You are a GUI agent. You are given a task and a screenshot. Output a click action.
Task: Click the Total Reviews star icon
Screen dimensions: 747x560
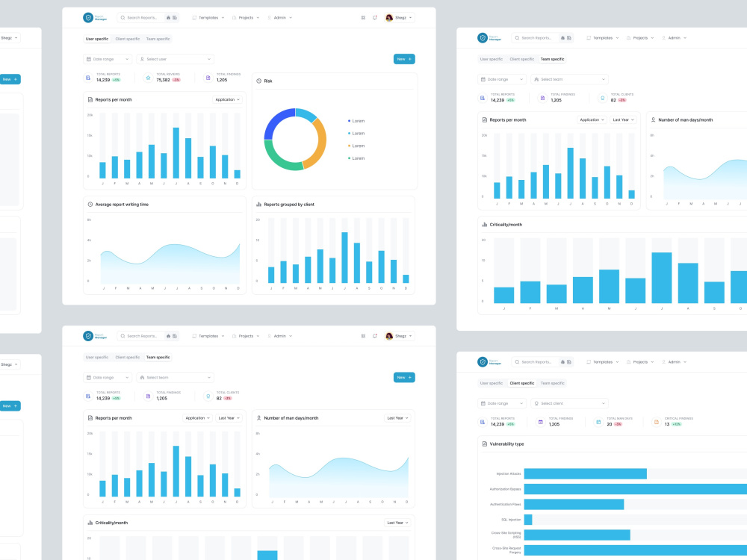(148, 78)
